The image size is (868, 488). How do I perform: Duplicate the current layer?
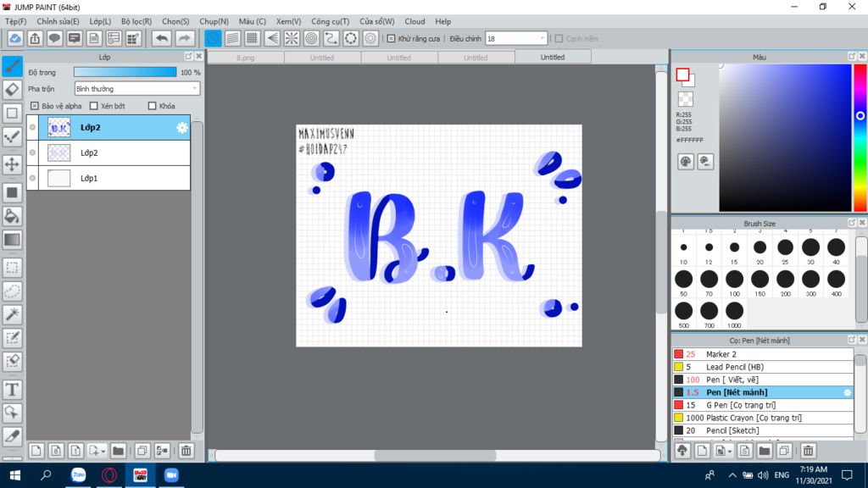click(x=142, y=451)
